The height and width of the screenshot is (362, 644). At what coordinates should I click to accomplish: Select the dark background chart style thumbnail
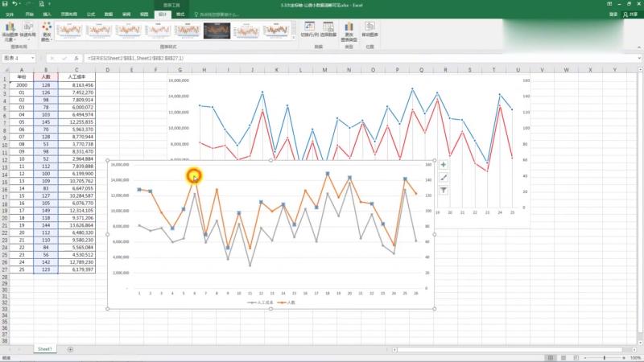(217, 31)
